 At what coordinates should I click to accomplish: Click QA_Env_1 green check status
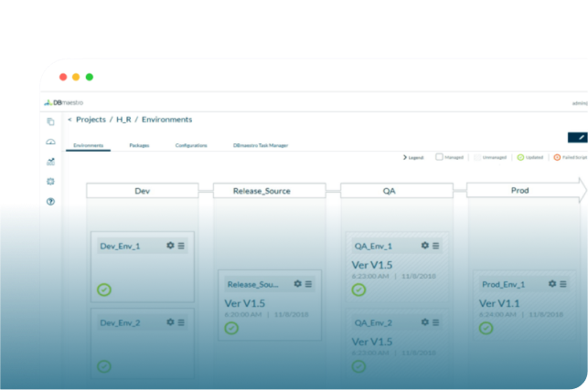(358, 290)
